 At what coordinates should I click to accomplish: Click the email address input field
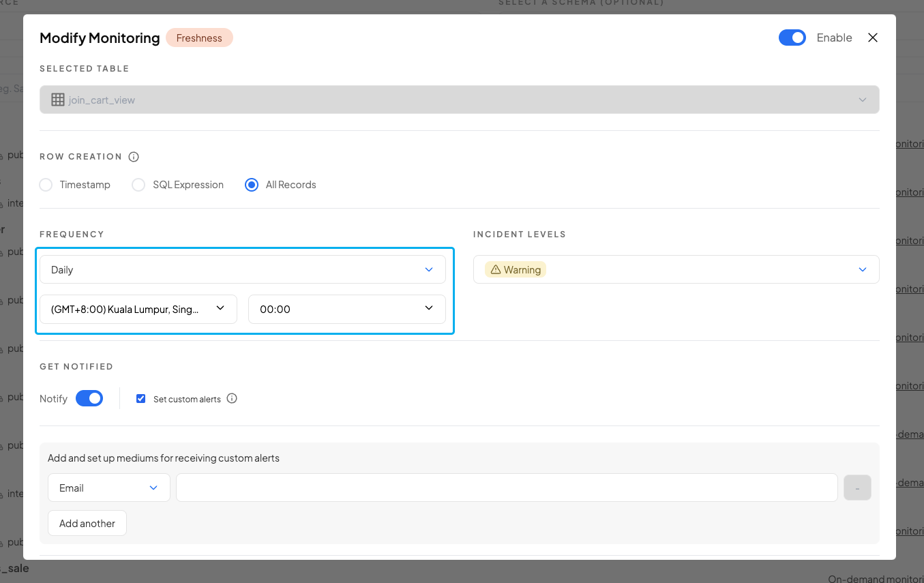point(506,488)
